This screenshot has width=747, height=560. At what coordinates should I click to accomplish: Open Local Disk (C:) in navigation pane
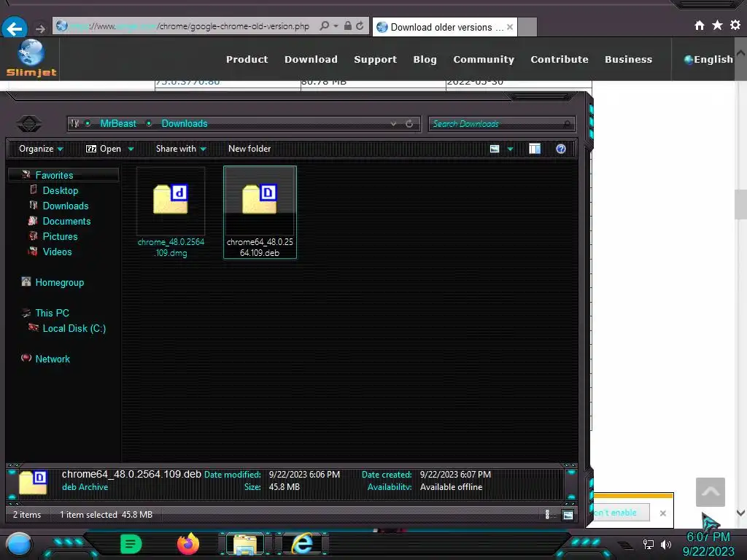click(x=74, y=328)
